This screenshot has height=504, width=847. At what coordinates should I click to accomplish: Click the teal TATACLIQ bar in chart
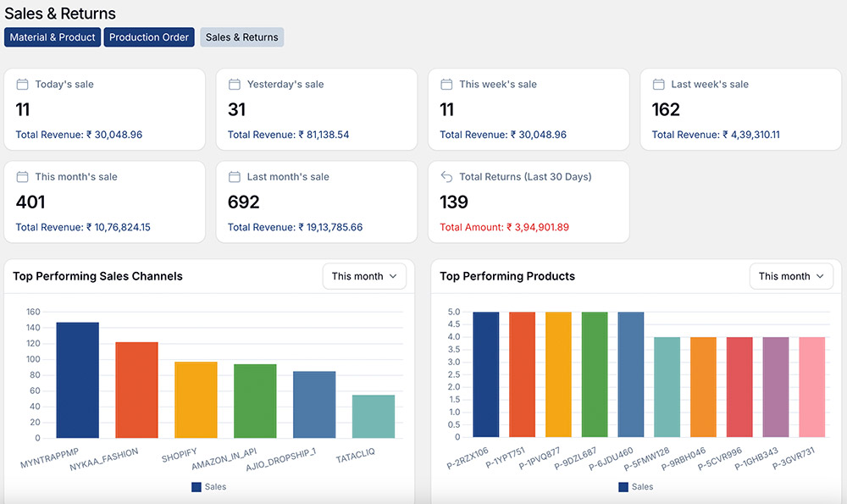pyautogui.click(x=374, y=416)
